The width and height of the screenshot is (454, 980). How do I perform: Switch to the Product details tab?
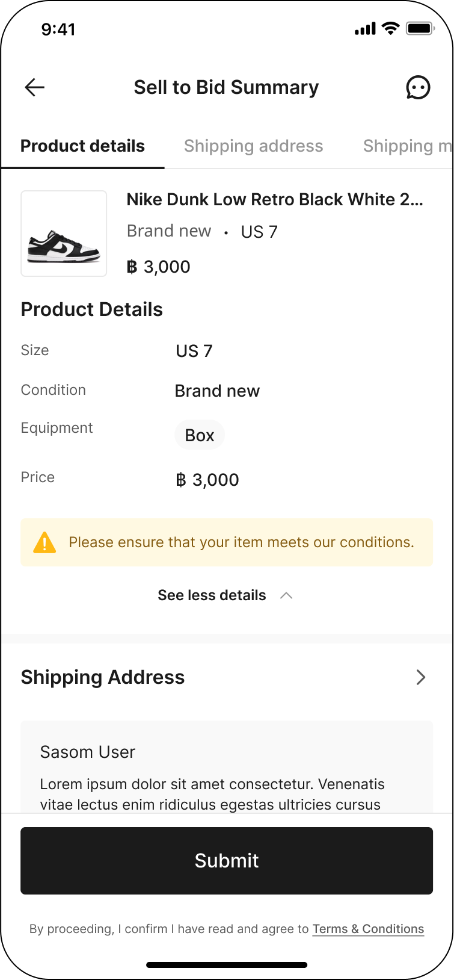coord(82,146)
